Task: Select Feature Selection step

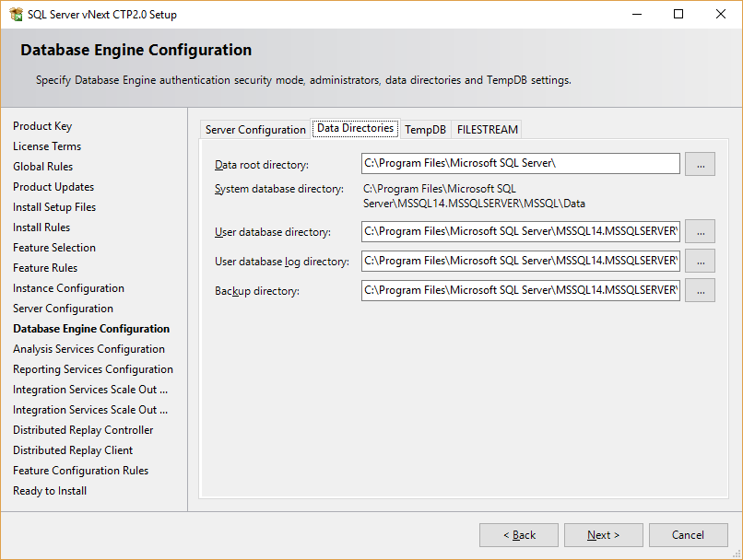Action: click(x=54, y=248)
